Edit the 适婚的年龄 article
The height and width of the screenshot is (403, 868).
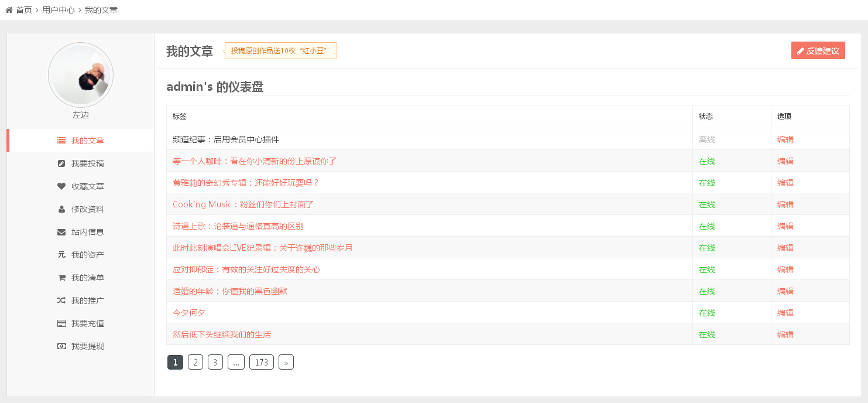[x=785, y=291]
